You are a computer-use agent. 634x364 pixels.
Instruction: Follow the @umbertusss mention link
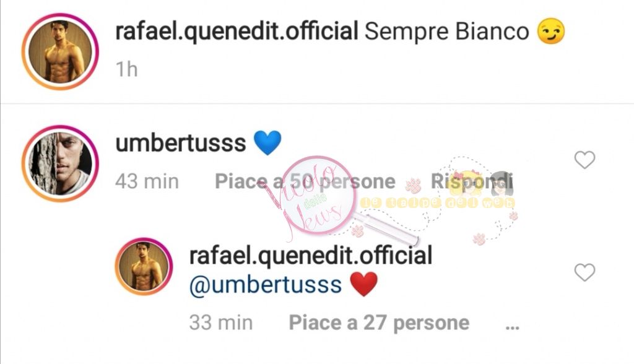pos(266,285)
